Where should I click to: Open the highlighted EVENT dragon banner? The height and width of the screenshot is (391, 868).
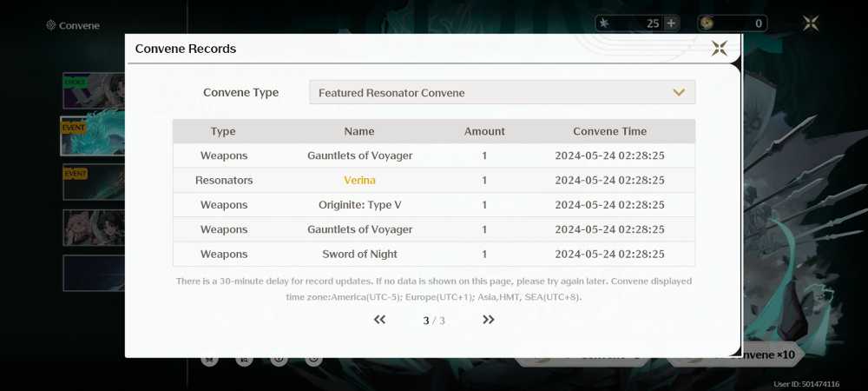coord(93,136)
